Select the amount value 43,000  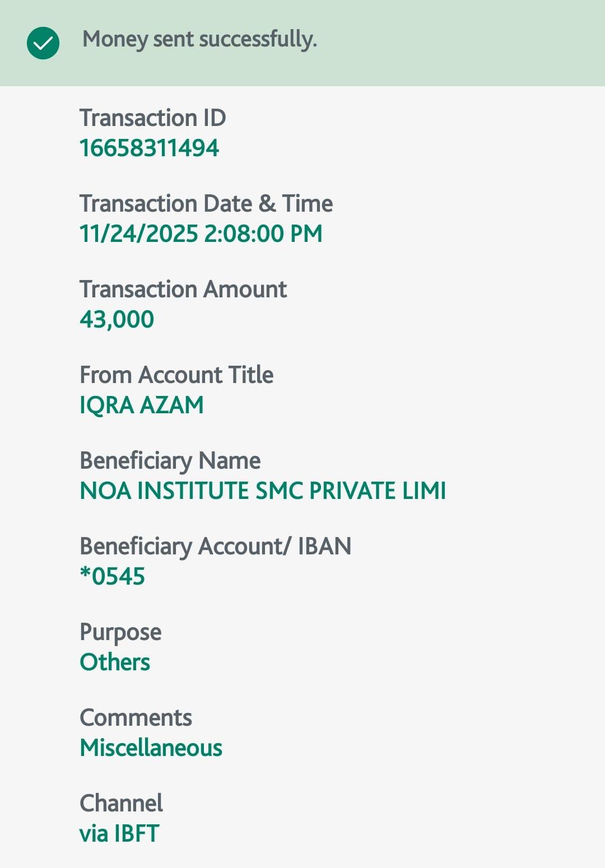(117, 320)
